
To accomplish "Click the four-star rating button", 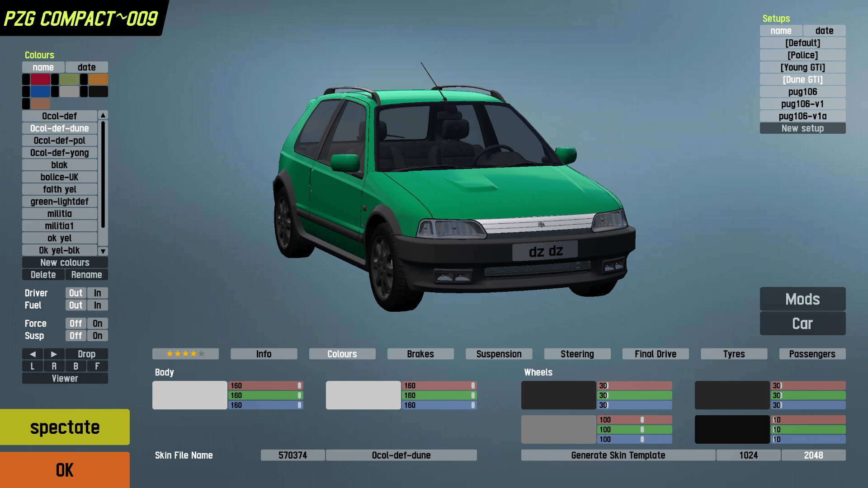I will pyautogui.click(x=185, y=354).
